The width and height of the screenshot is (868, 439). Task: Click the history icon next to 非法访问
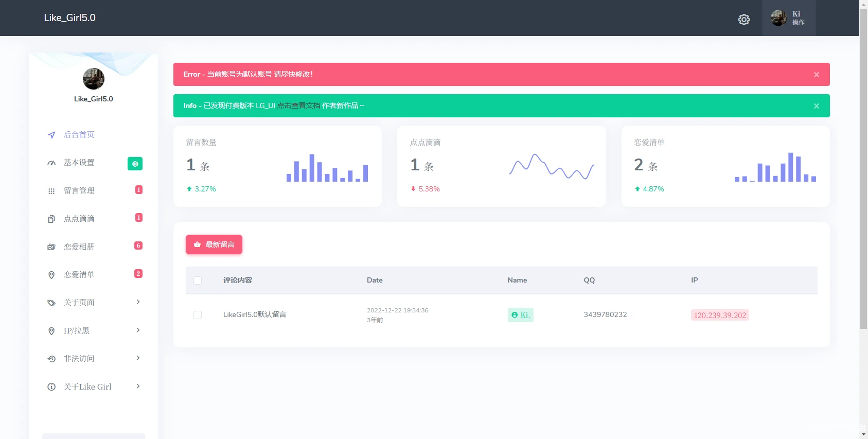pos(51,359)
